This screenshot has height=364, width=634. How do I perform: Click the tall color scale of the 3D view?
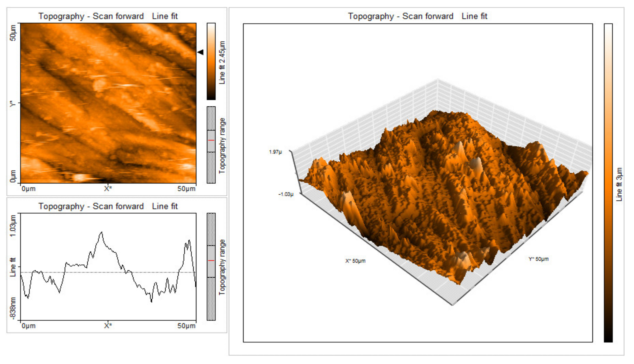(x=608, y=183)
